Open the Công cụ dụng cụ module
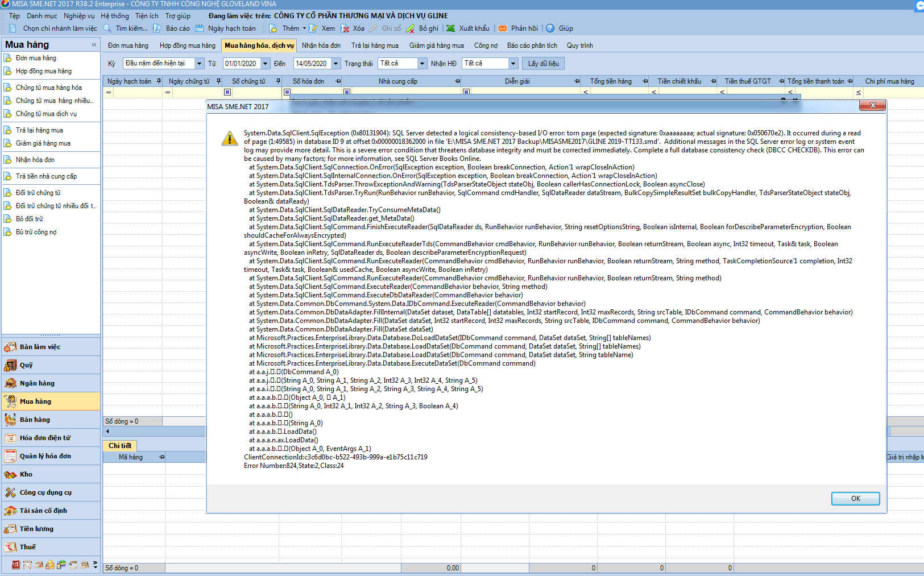The image size is (924, 576). coord(51,492)
